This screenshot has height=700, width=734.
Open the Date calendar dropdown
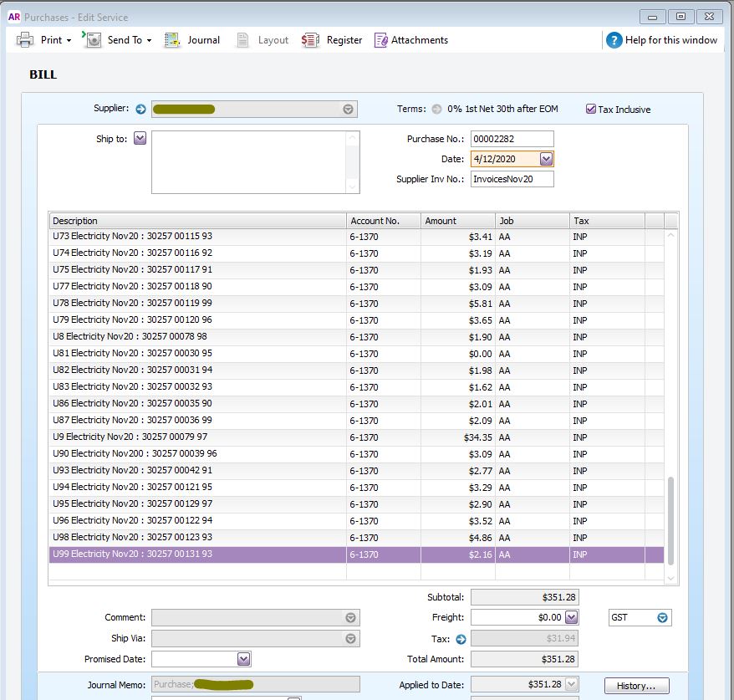[x=546, y=159]
